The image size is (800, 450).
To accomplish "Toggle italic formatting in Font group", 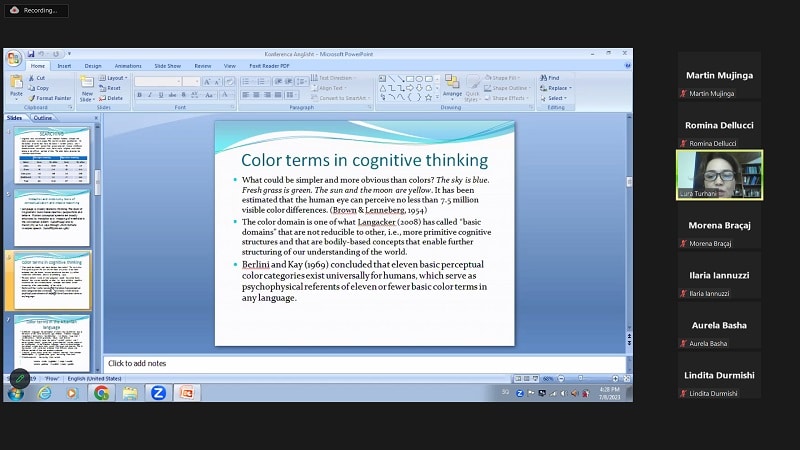I will pyautogui.click(x=149, y=96).
